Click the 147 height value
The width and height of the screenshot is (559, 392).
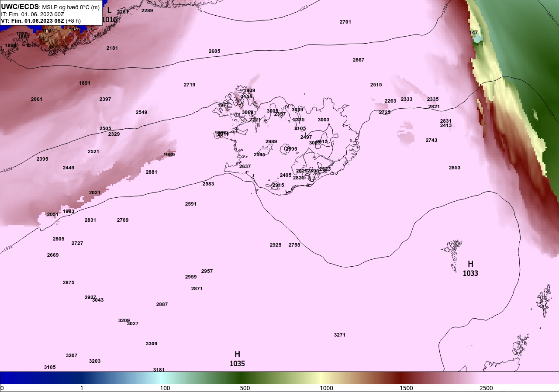tap(474, 32)
